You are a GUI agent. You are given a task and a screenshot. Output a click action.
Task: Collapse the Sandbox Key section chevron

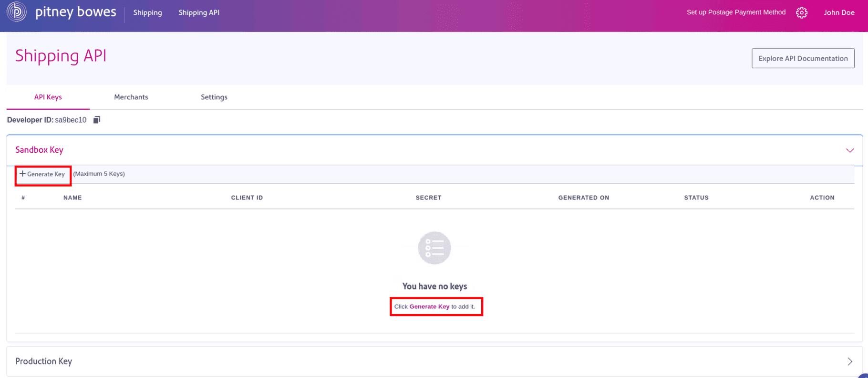[x=849, y=150]
